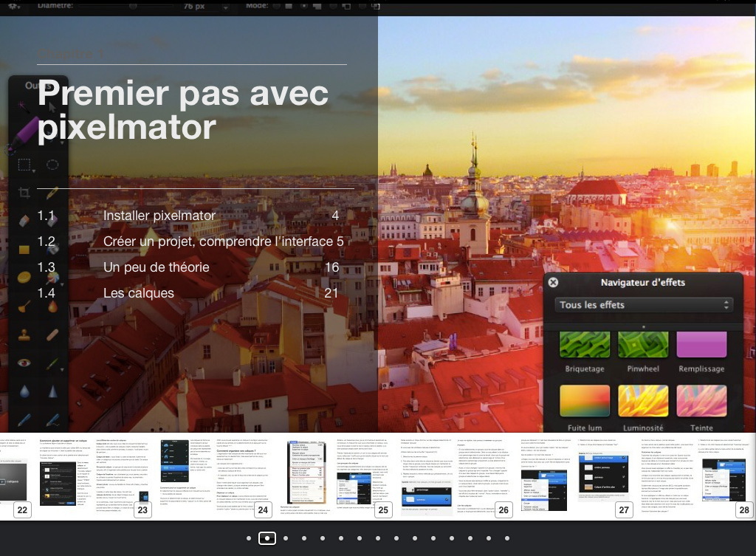Choose the yellow Pencil tool
Viewport: 756px width, 556px height.
(x=52, y=193)
